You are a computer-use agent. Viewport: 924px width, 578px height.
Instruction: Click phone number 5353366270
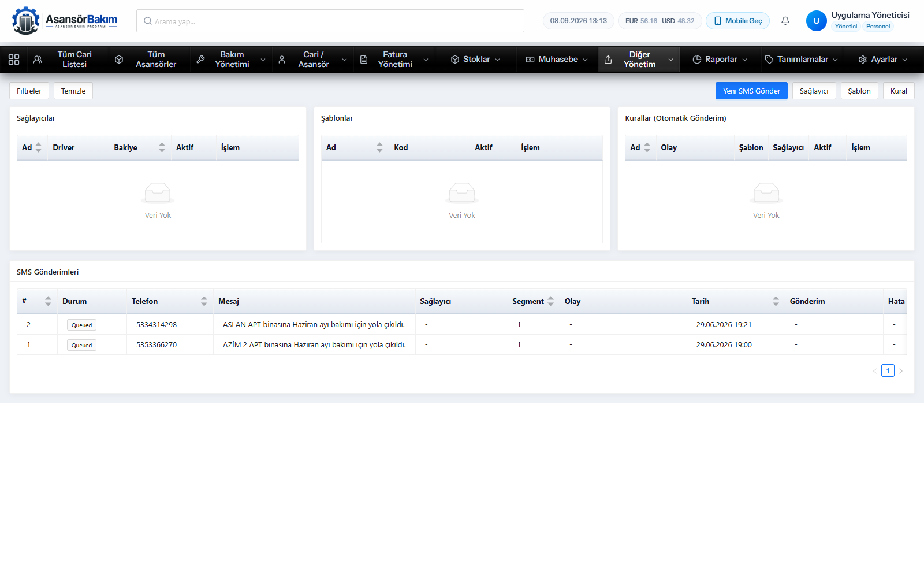(157, 345)
